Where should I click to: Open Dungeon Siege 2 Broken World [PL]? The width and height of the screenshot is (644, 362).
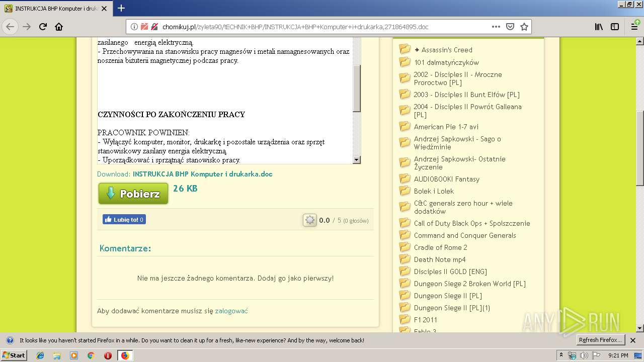pos(469,284)
